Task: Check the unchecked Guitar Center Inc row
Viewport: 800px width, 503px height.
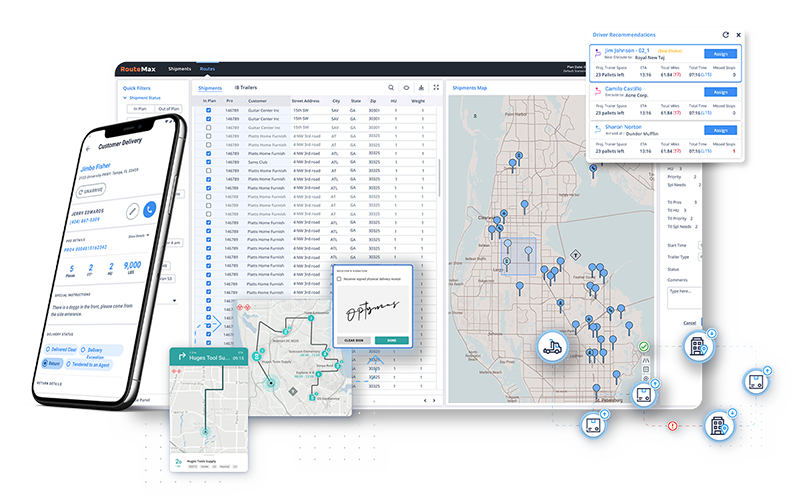Action: tap(208, 128)
